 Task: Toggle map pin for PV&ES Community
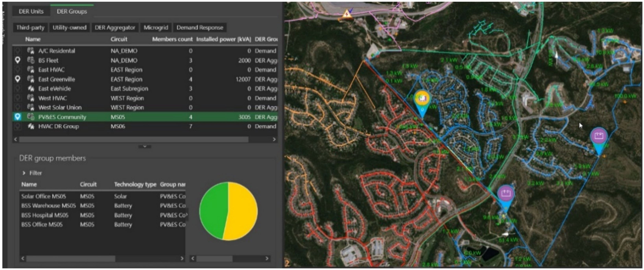click(18, 117)
